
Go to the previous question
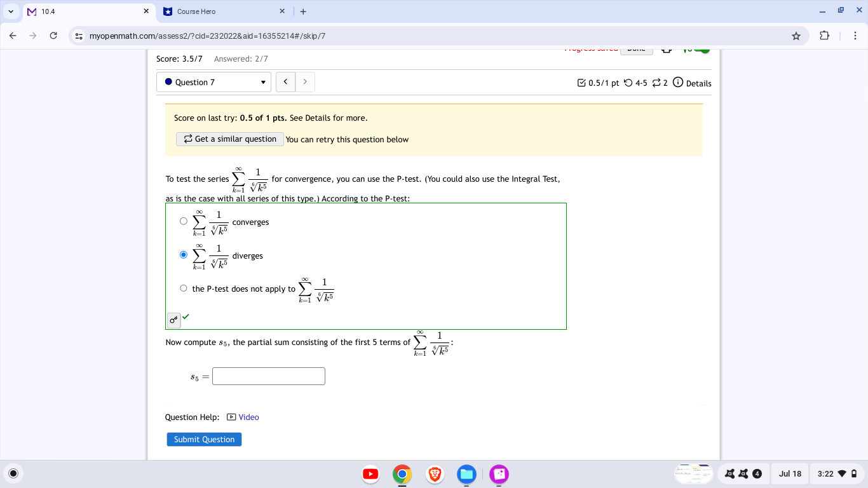click(x=285, y=82)
